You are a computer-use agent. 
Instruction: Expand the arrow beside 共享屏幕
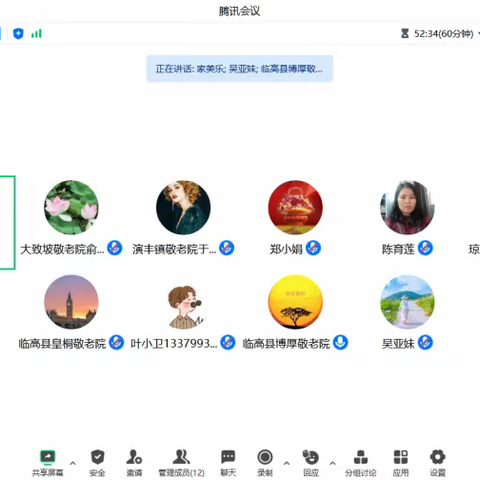click(x=73, y=463)
